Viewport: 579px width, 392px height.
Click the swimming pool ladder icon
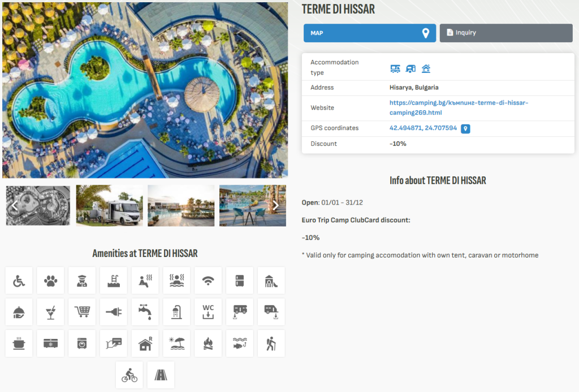[114, 281]
